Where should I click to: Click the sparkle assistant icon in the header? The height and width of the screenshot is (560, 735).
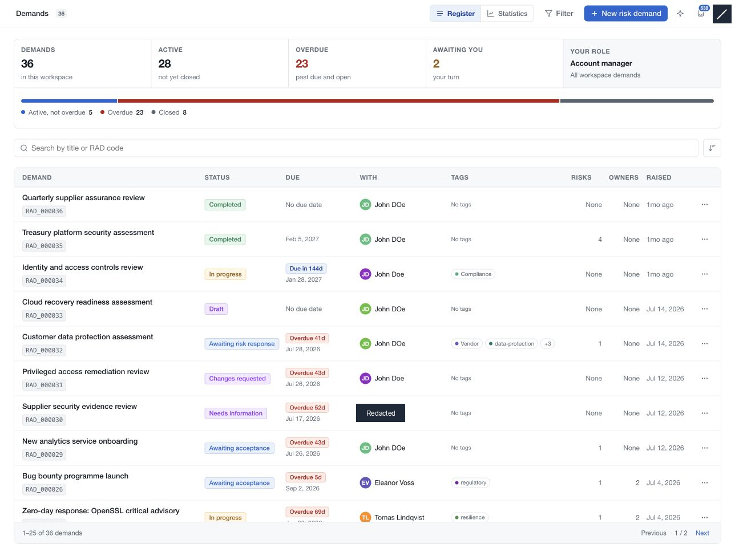click(x=680, y=14)
